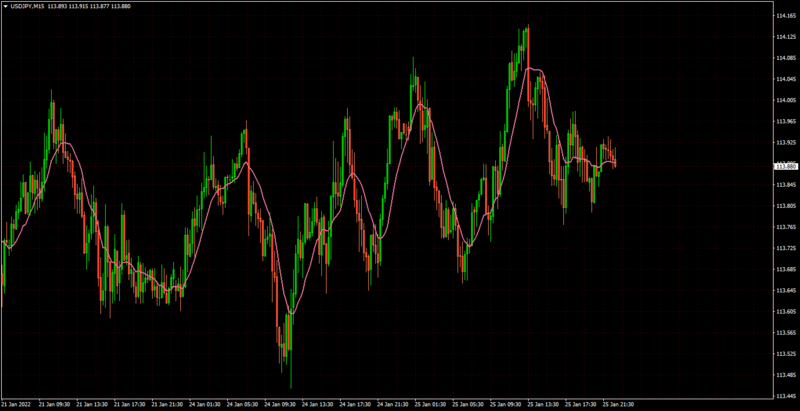The height and width of the screenshot is (411, 800).
Task: Click the 25 Jan 09:30 time label
Action: point(505,403)
